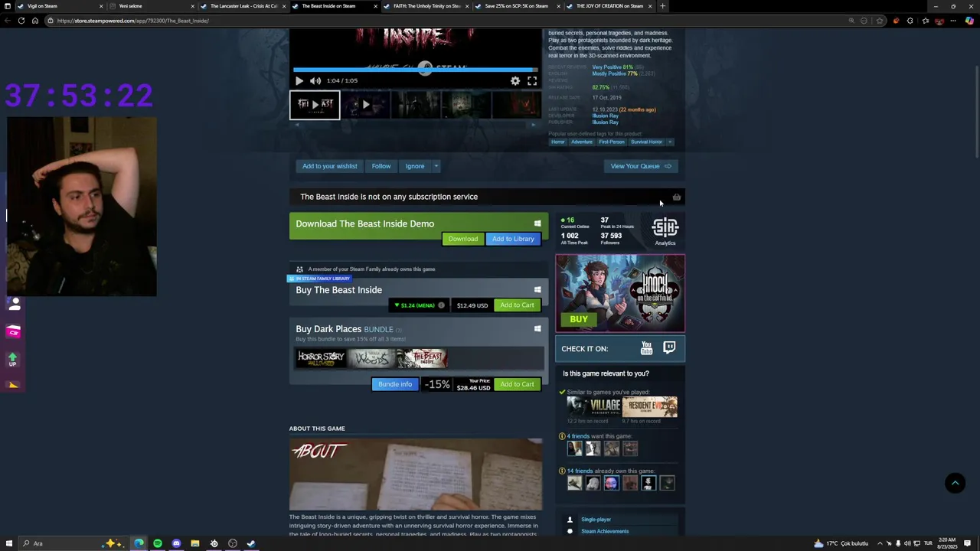The width and height of the screenshot is (980, 551).
Task: Click the info icon next to MENA price
Action: (441, 305)
